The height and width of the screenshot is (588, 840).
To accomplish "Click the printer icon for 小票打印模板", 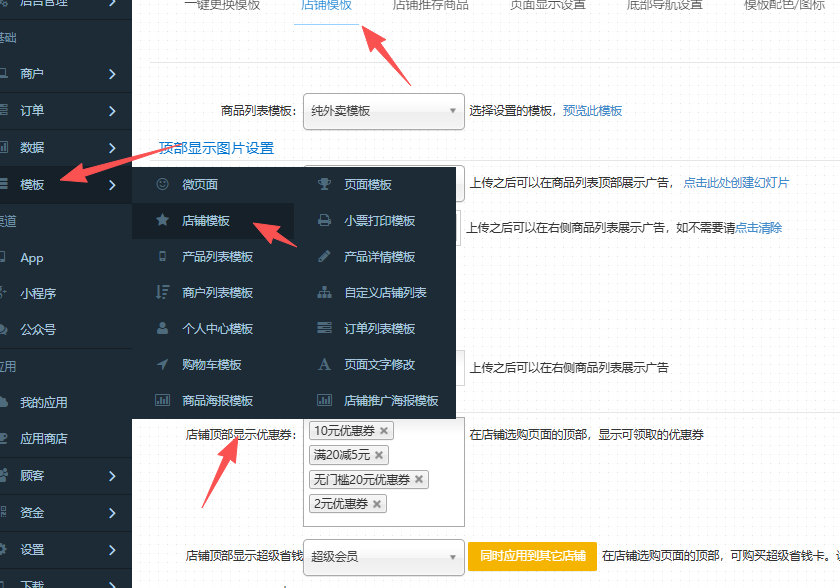I will coord(324,220).
